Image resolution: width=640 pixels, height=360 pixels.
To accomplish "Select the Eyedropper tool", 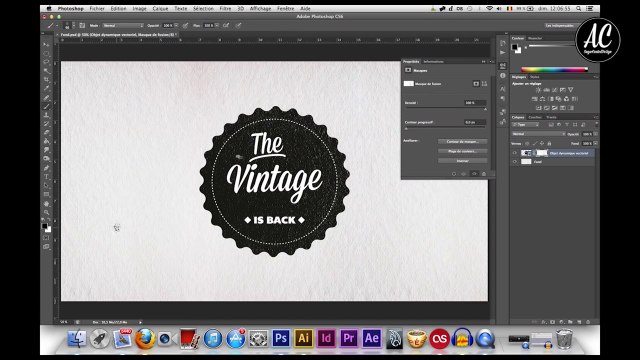I will (47, 88).
